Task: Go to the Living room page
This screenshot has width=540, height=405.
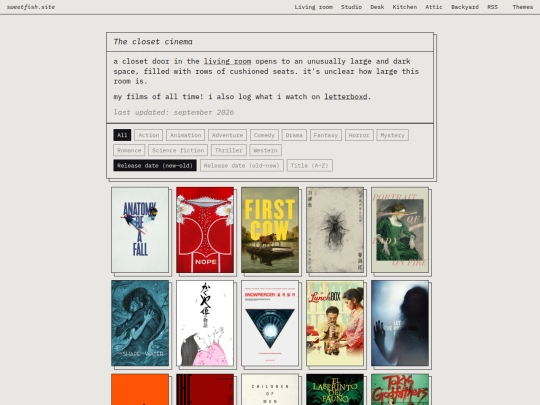Action: coord(313,7)
